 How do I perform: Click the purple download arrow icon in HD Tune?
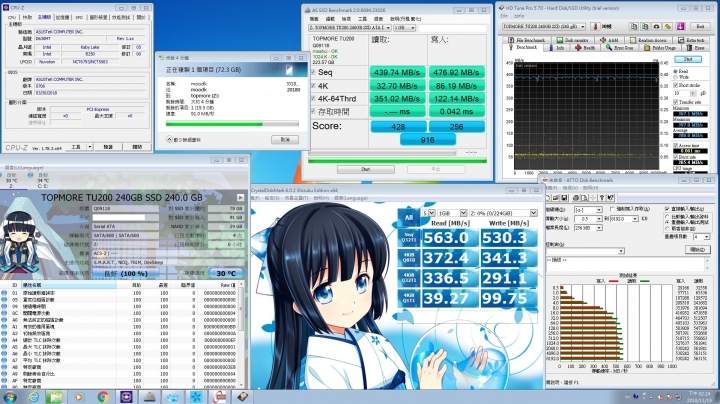point(681,27)
